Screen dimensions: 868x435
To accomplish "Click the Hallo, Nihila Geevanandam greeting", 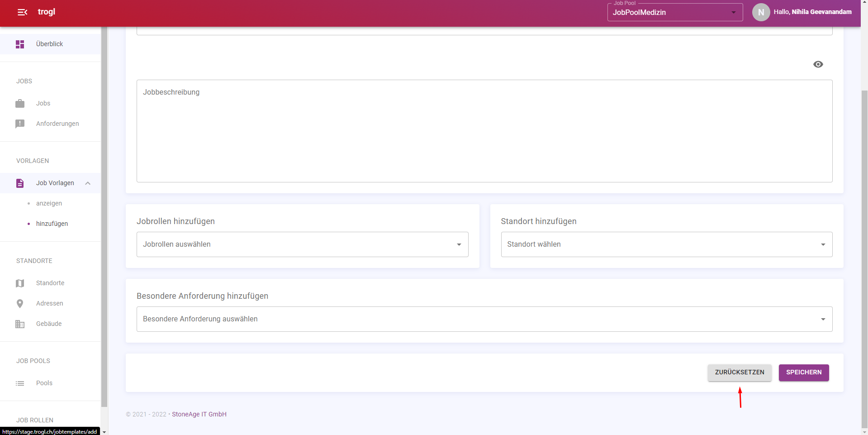I will [812, 12].
